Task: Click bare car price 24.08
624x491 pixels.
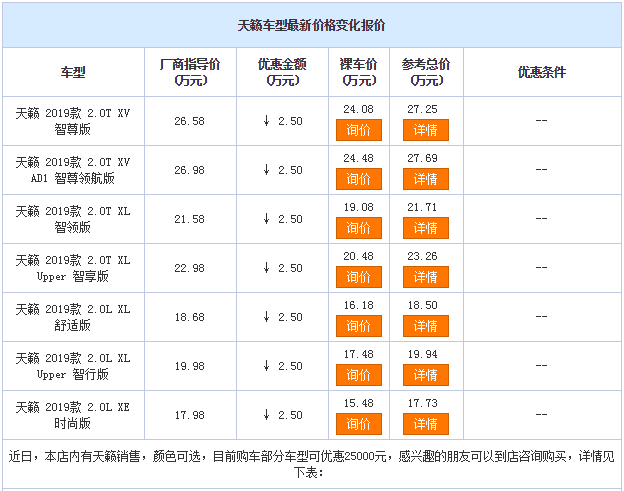Action: pos(359,109)
